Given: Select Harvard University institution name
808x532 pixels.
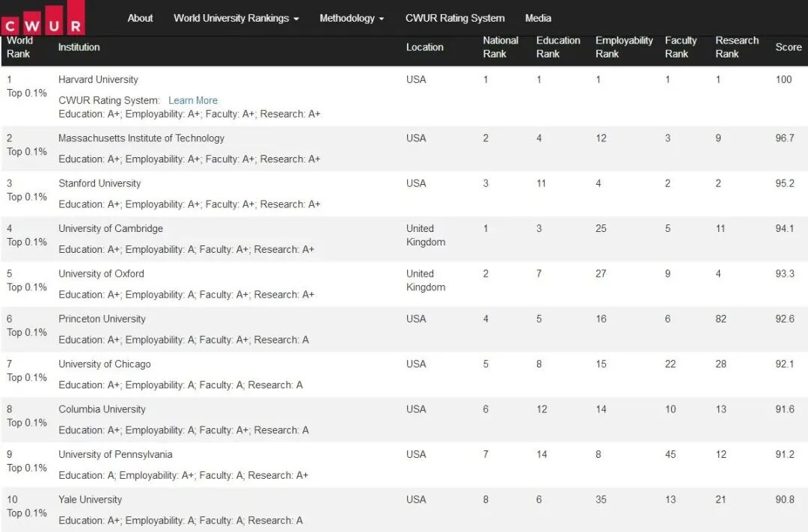Looking at the screenshot, I should [x=99, y=80].
